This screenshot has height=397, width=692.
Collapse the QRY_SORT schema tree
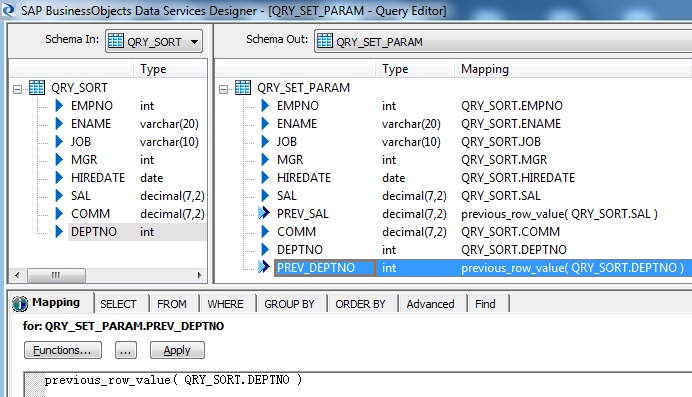click(17, 90)
